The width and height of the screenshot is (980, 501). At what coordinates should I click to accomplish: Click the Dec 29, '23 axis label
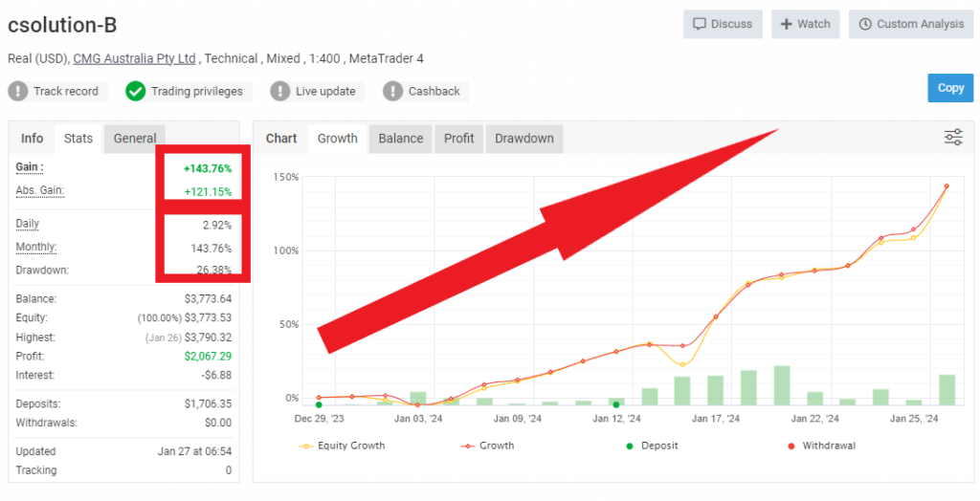(320, 419)
